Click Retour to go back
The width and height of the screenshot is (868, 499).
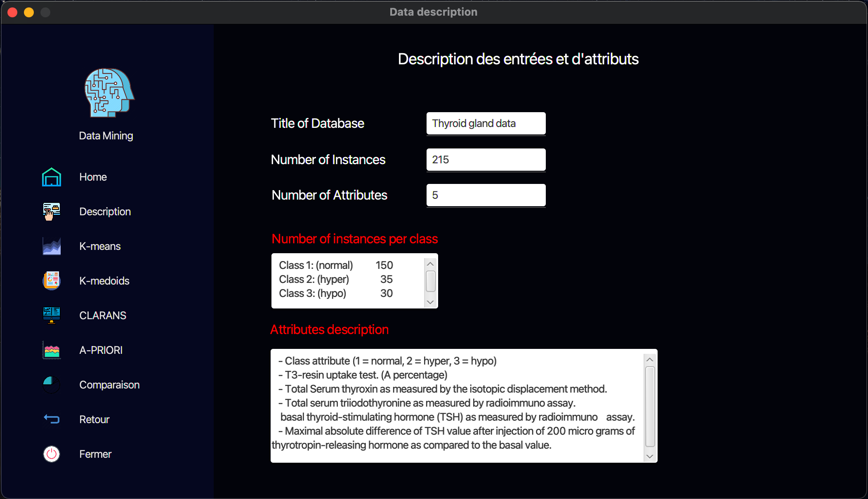[x=94, y=419]
